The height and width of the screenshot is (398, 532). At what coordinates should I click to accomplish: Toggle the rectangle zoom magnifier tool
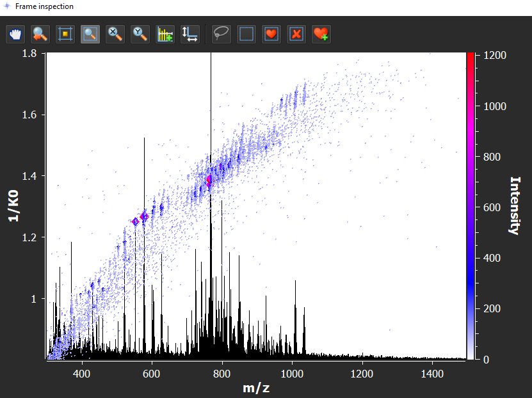(x=90, y=34)
